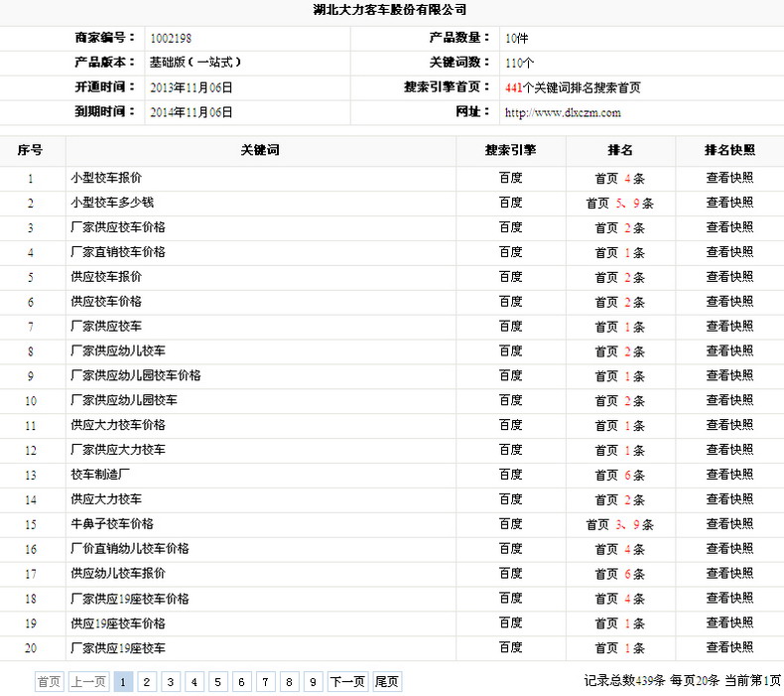The height and width of the screenshot is (696, 784).
Task: Click keyword 小型校车多少钱
Action: tap(112, 203)
